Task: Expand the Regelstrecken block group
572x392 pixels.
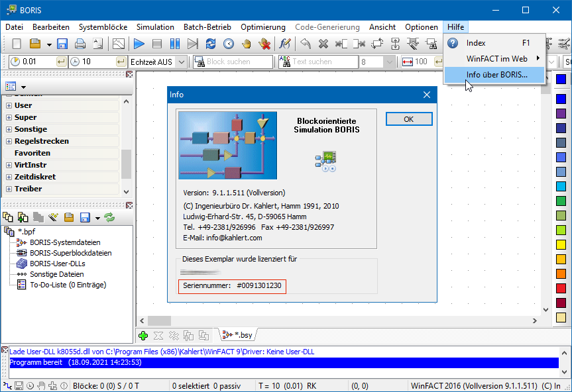Action: coord(9,141)
